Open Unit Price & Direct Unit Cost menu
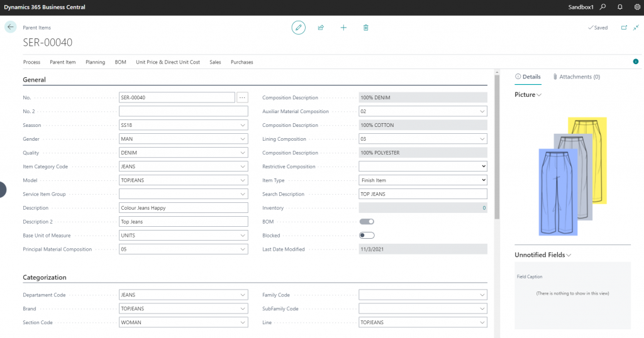 pyautogui.click(x=168, y=62)
